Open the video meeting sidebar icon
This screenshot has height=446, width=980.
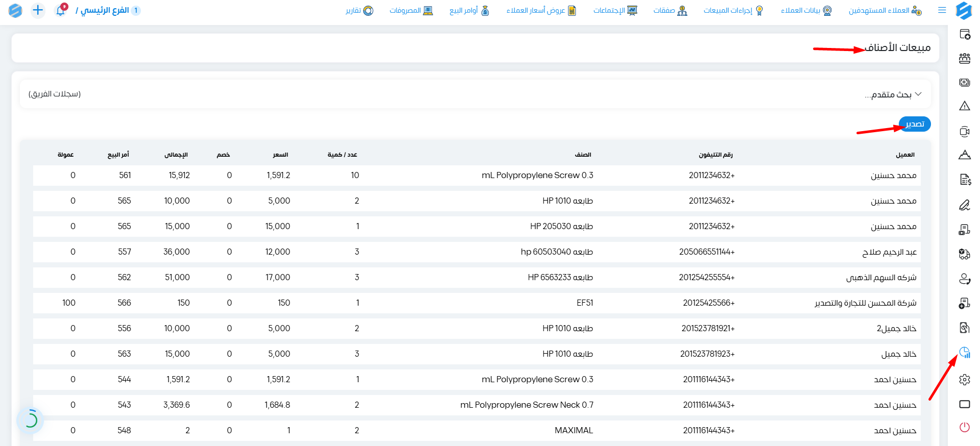coord(965,132)
